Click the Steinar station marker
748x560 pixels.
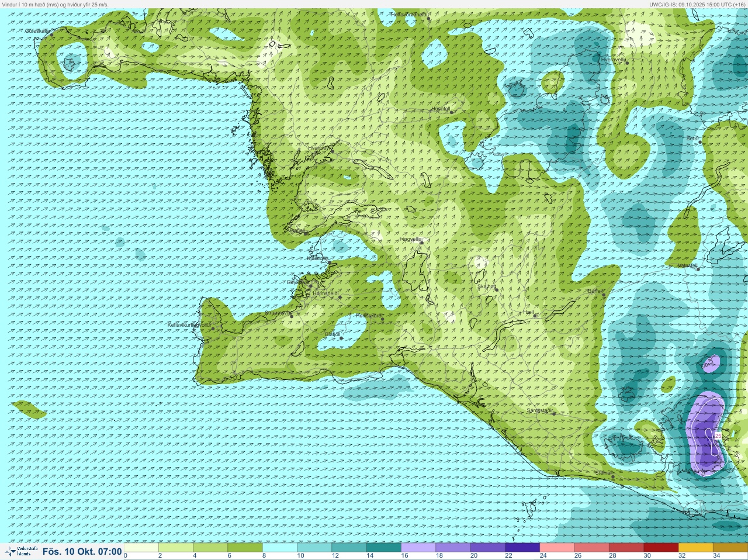click(x=612, y=476)
